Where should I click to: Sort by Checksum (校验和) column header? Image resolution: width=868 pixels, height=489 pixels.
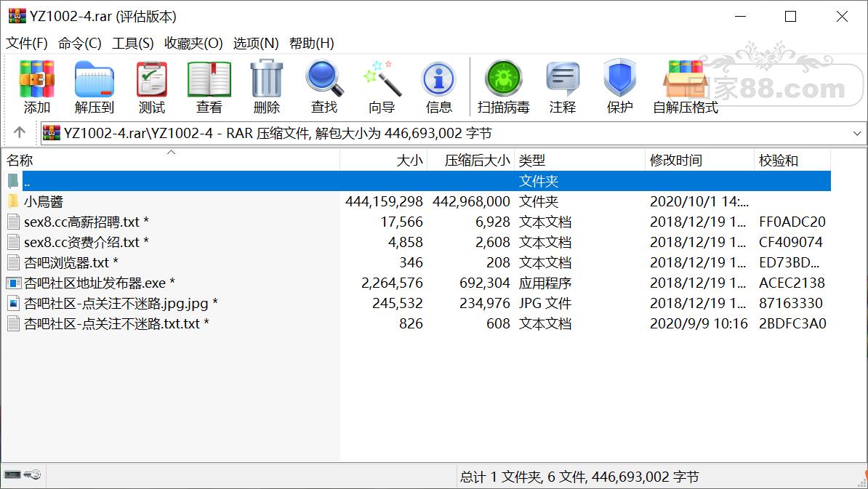click(x=792, y=160)
